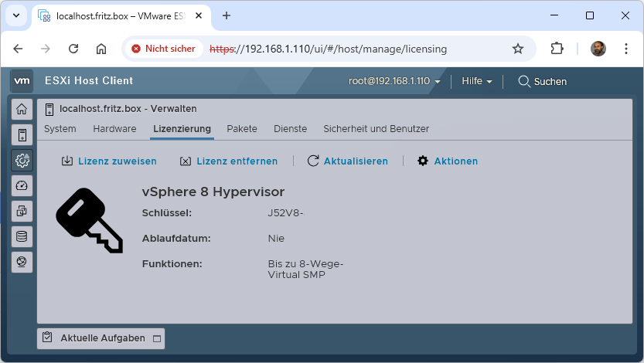The image size is (644, 363).
Task: Open the Monitor gauge icon in sidebar
Action: [x=22, y=185]
